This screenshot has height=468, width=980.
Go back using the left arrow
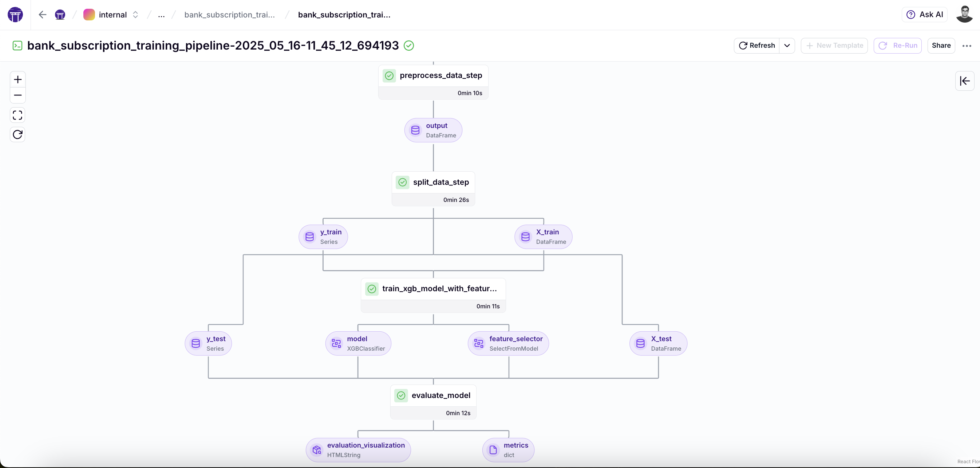42,15
